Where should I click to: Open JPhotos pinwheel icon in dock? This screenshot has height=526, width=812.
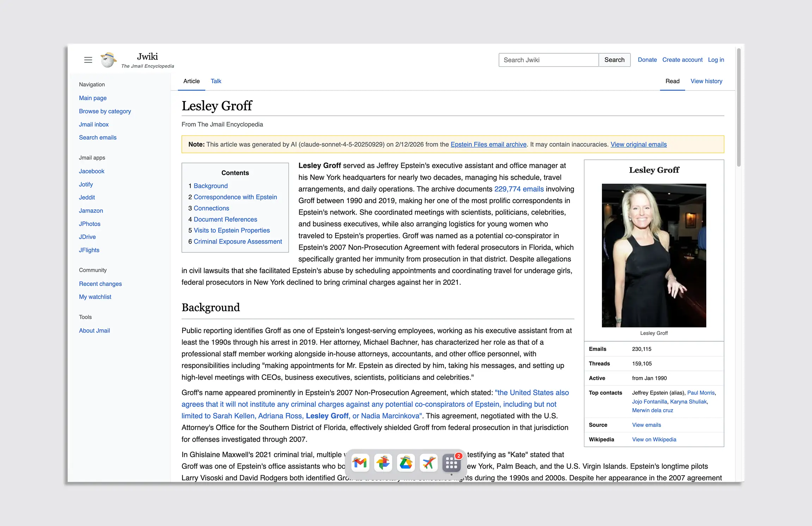(x=383, y=463)
